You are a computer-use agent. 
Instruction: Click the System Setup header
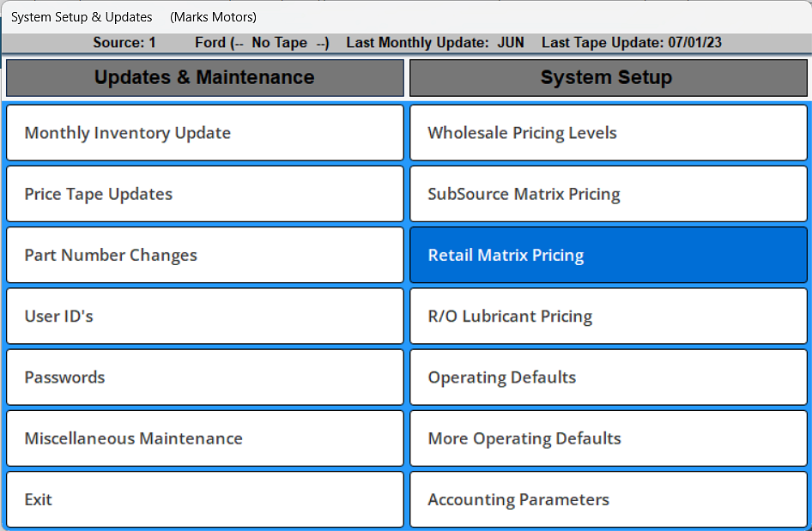(608, 77)
